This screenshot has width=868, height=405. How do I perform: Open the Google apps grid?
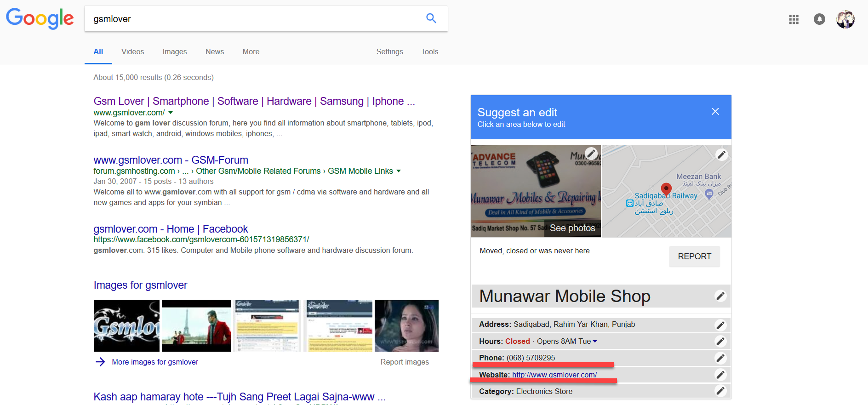point(794,19)
